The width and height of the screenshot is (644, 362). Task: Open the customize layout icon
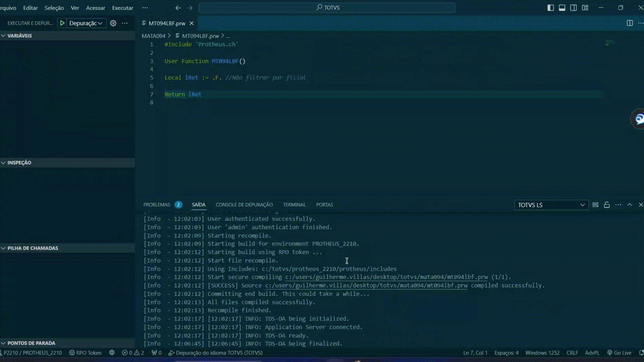(585, 8)
